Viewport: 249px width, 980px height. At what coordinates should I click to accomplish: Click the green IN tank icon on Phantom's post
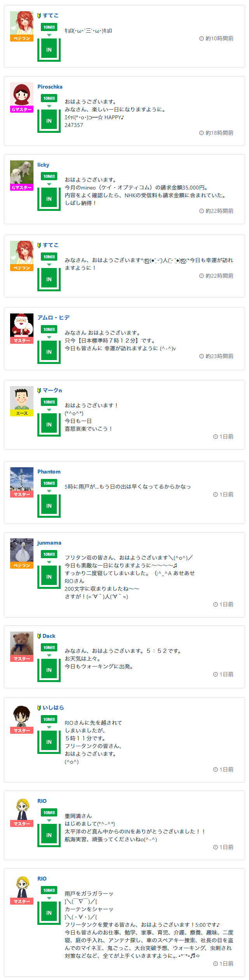click(x=49, y=505)
